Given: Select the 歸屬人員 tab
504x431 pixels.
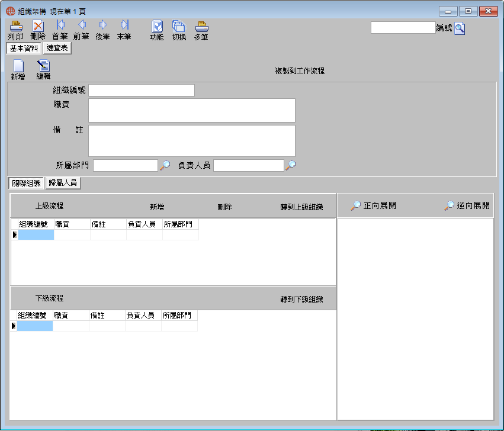Looking at the screenshot, I should click(x=63, y=183).
